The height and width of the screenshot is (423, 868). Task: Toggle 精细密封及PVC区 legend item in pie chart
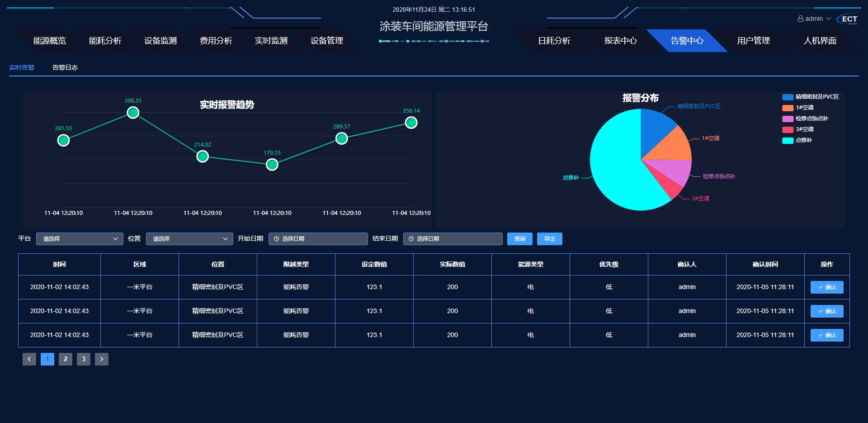click(x=811, y=97)
